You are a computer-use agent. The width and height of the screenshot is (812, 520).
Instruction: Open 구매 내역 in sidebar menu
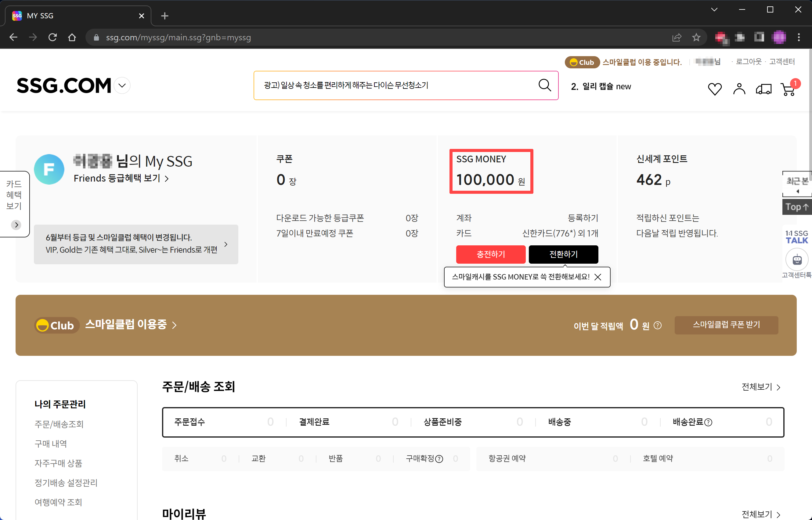click(x=51, y=444)
